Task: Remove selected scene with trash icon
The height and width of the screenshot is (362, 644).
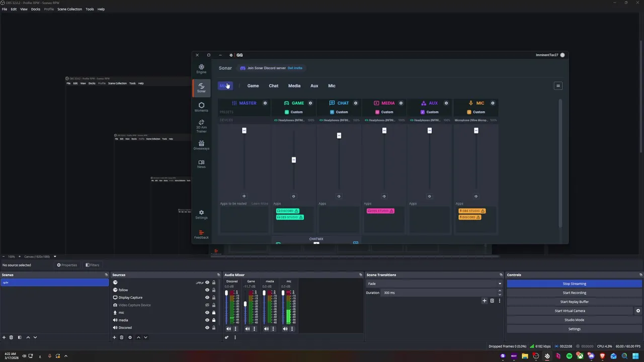Action: coord(12,337)
